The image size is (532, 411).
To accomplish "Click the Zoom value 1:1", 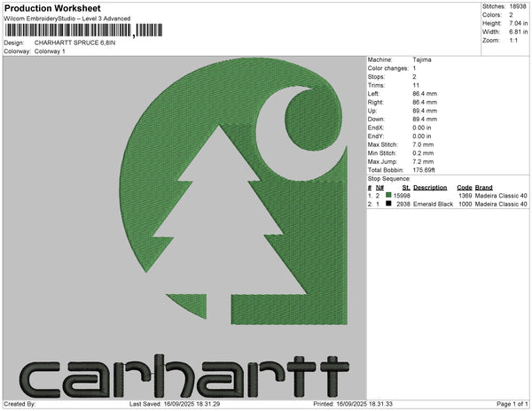I will tap(513, 41).
